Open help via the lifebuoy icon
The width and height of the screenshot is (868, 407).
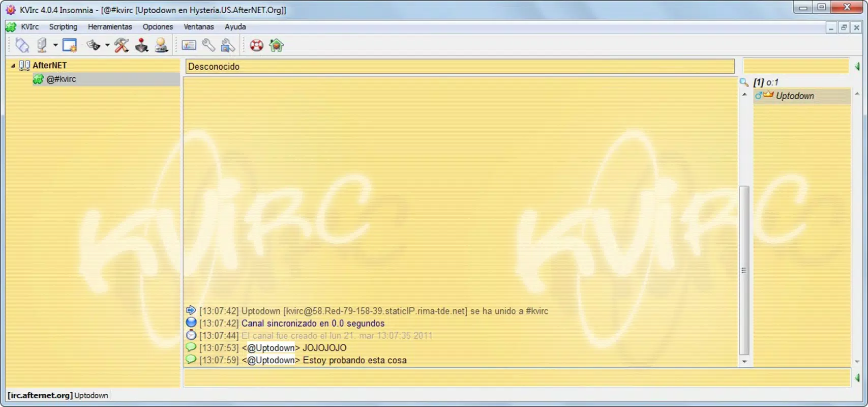pos(256,45)
